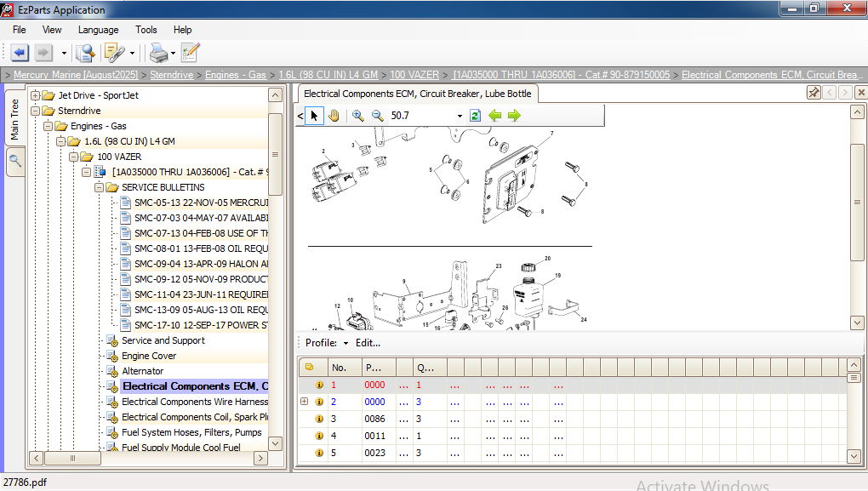868x491 pixels.
Task: Click the tree panel vertical scroll-down arrow
Action: click(275, 443)
